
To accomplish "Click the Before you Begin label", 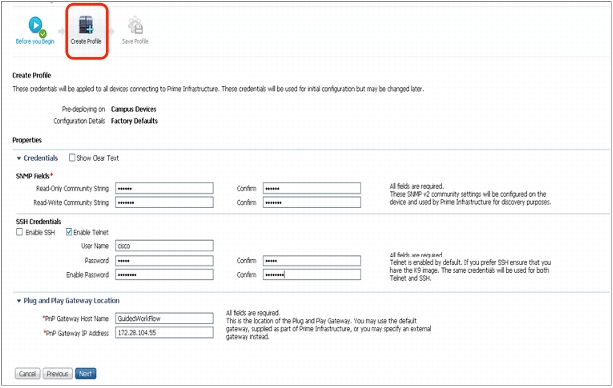I will pos(35,41).
